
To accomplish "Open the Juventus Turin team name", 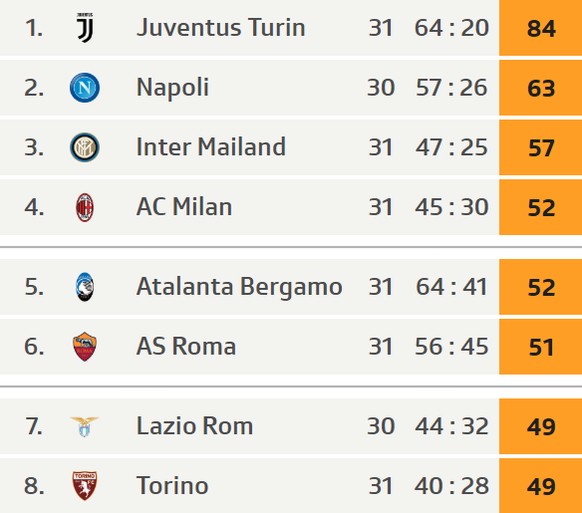I will pyautogui.click(x=221, y=28).
